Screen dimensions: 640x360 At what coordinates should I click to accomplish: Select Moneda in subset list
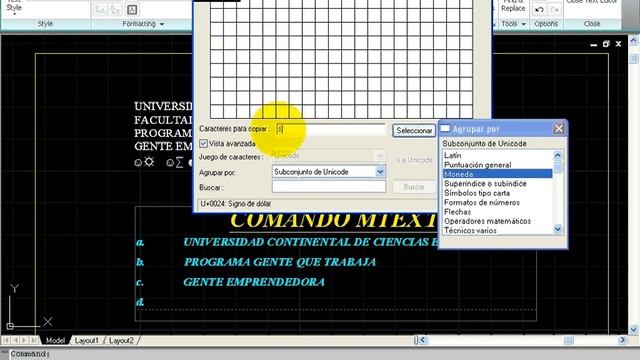[497, 174]
